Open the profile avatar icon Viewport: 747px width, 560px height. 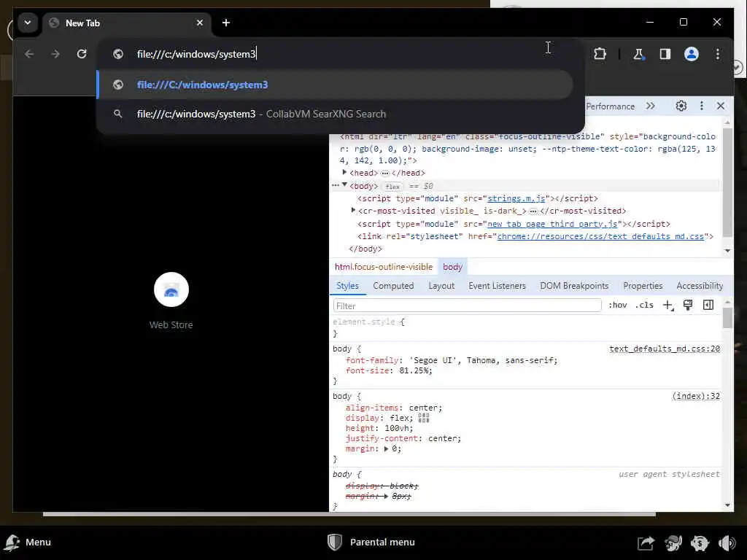[x=692, y=54]
